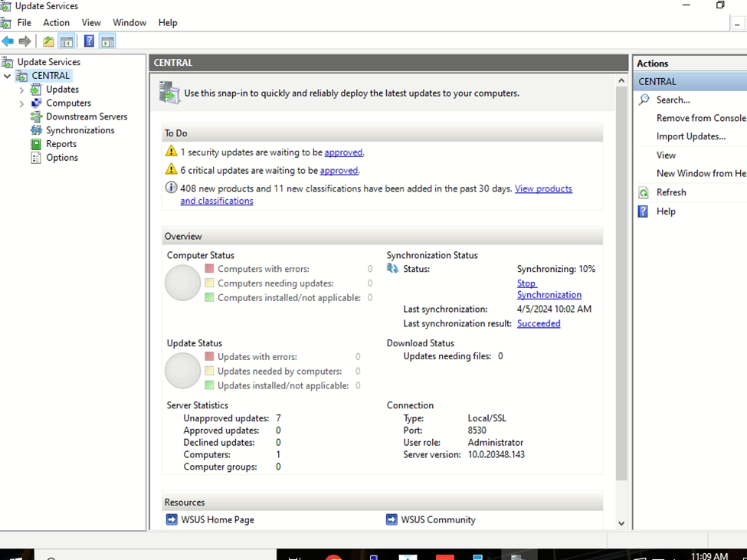Click Search in the Actions pane
The height and width of the screenshot is (560, 747).
(x=673, y=100)
